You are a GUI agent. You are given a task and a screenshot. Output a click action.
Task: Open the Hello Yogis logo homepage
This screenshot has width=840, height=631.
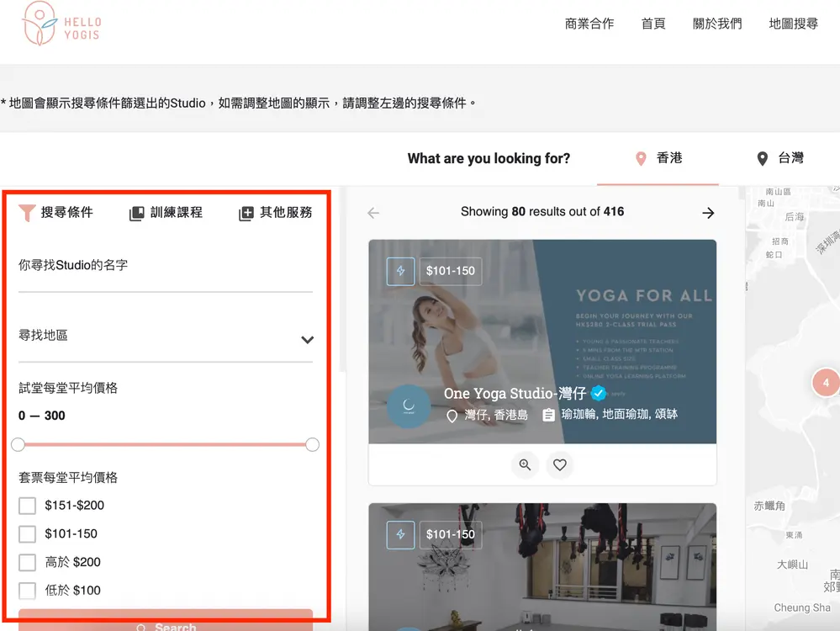point(61,24)
